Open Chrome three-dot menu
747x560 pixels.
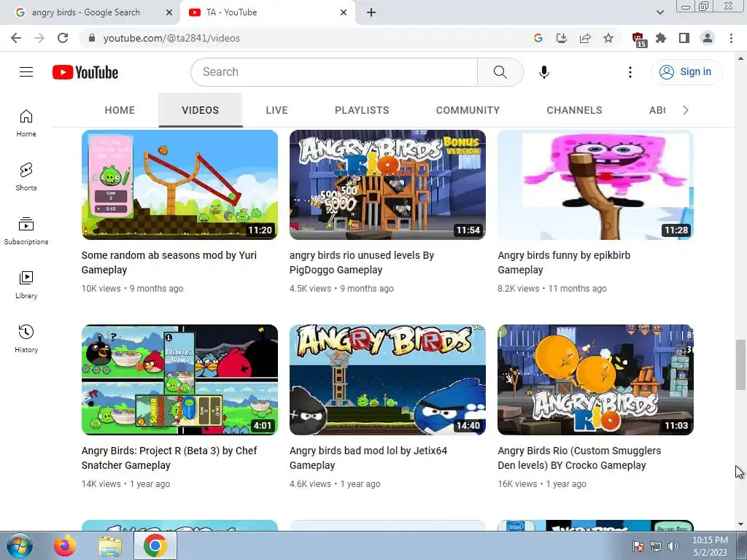click(731, 38)
